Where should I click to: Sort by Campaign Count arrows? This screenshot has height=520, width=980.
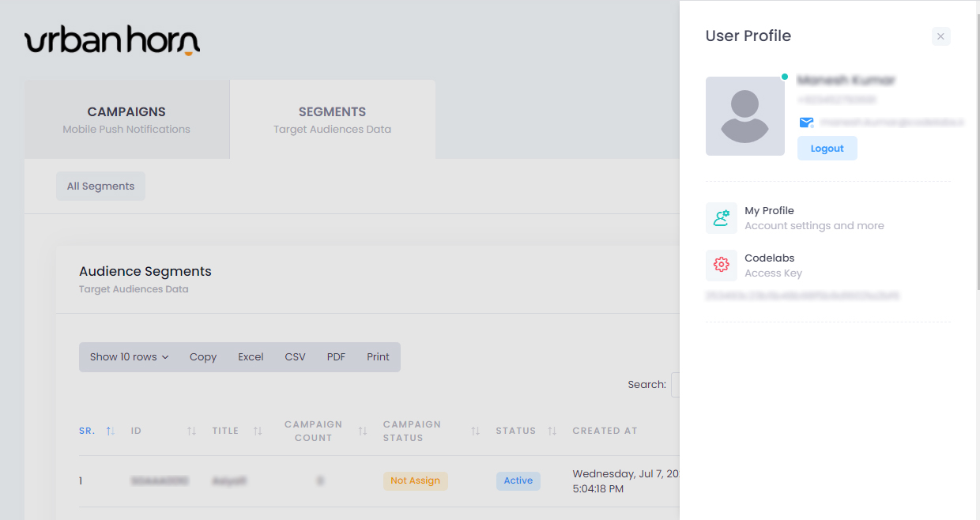[x=363, y=431]
